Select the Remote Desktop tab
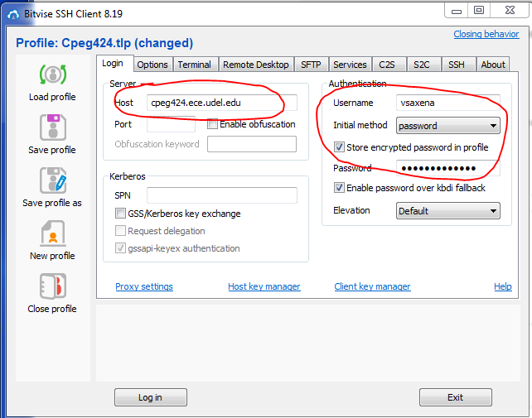This screenshot has height=418, width=532. (256, 65)
